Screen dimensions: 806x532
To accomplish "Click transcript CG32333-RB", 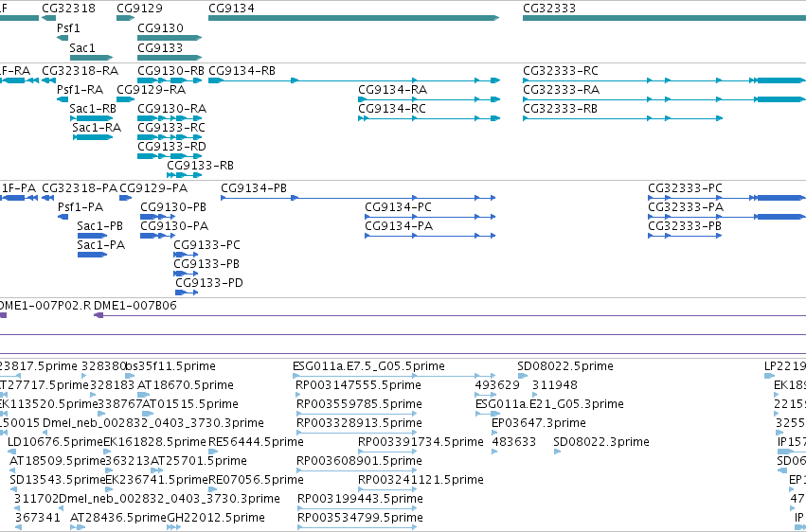I will tap(622, 118).
